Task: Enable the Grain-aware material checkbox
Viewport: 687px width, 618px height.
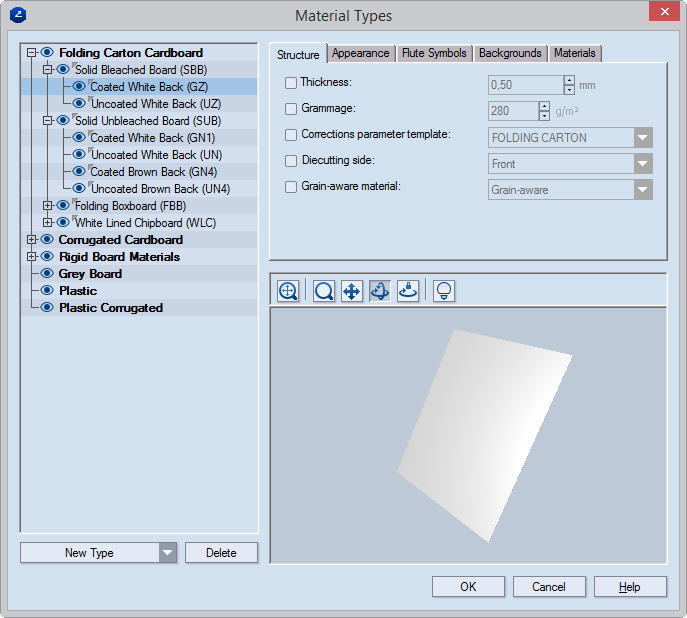Action: (x=291, y=187)
